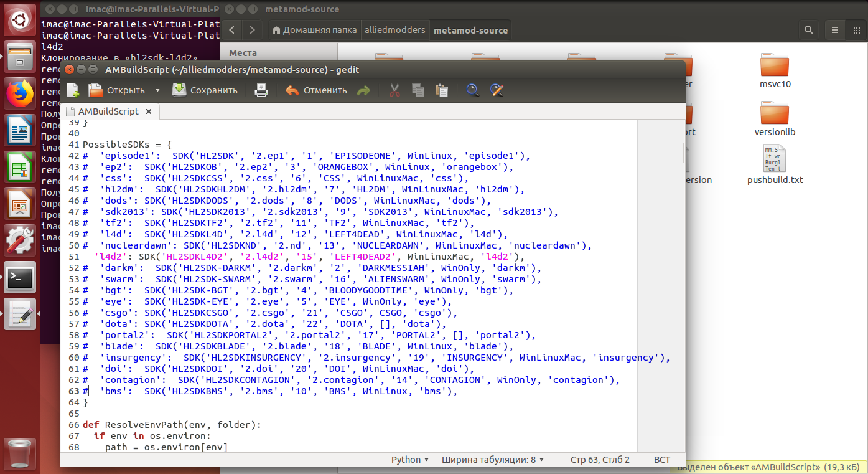Switch Files to grid view
The width and height of the screenshot is (868, 474).
(856, 29)
